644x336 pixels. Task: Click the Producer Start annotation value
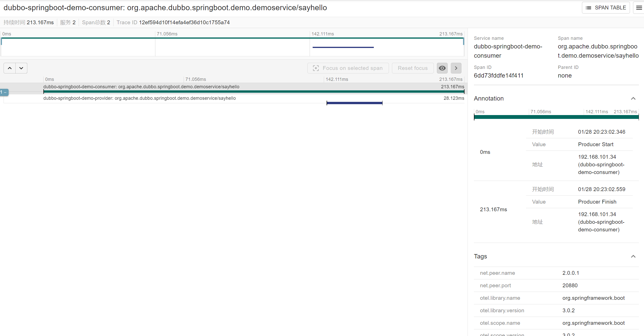pyautogui.click(x=595, y=144)
